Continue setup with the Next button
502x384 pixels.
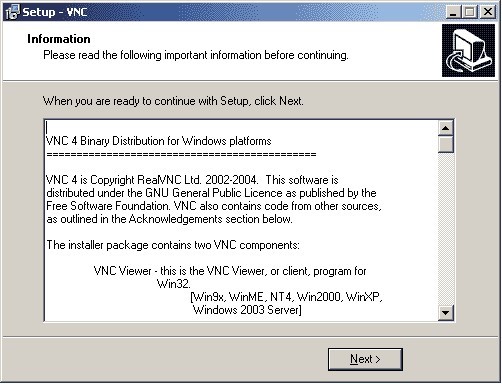coord(365,359)
